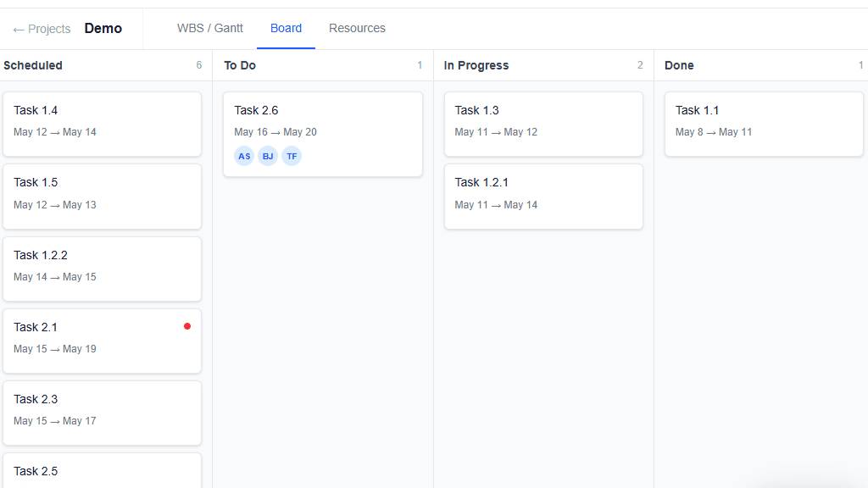Open the Task 2.6 card title
Image resolution: width=868 pixels, height=488 pixels.
tap(256, 110)
